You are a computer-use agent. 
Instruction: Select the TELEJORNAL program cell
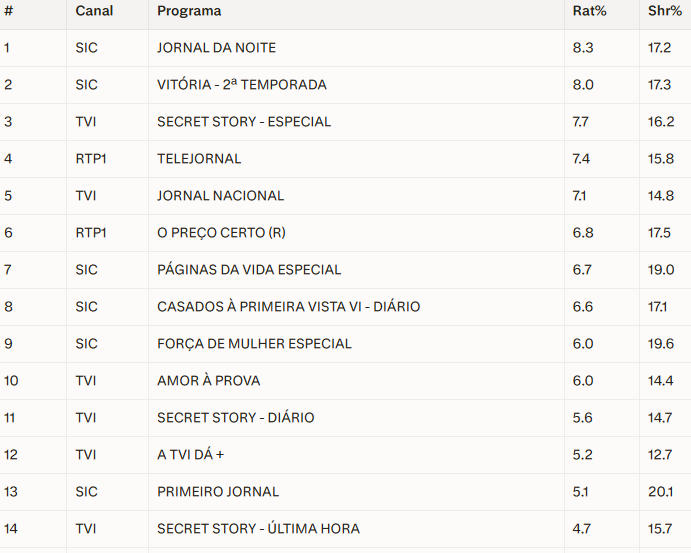coord(199,159)
